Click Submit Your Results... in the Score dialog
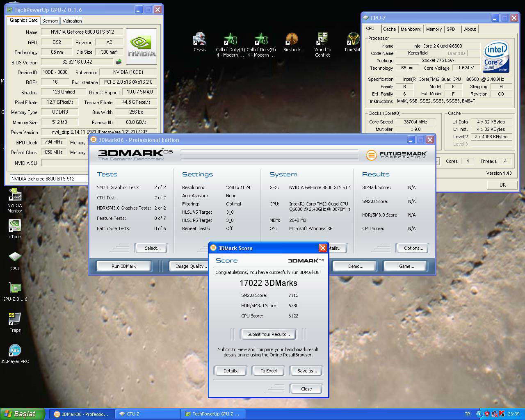Viewport: 525px width, 420px height. (x=269, y=334)
